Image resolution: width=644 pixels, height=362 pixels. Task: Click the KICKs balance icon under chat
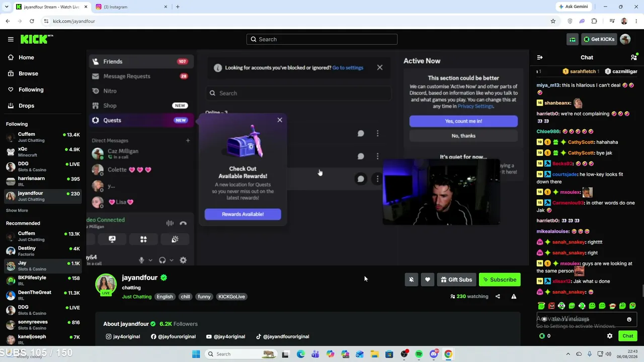pyautogui.click(x=542, y=336)
